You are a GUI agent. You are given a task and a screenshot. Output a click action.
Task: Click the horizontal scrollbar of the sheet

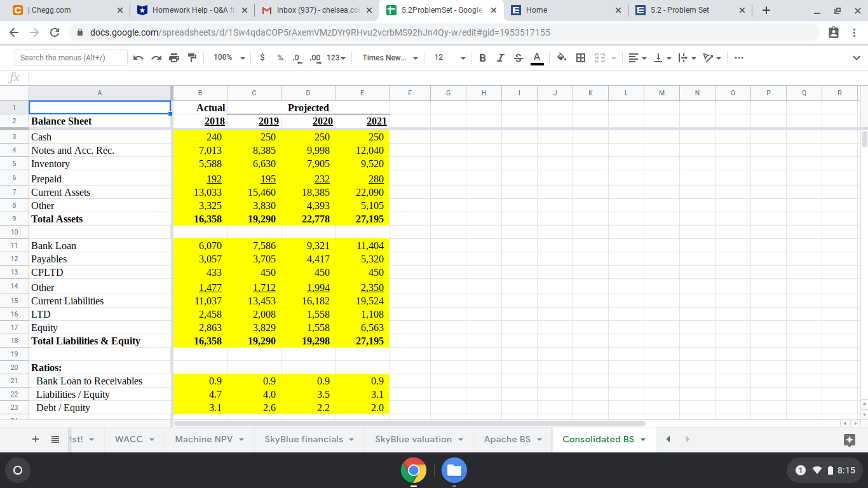[410, 423]
